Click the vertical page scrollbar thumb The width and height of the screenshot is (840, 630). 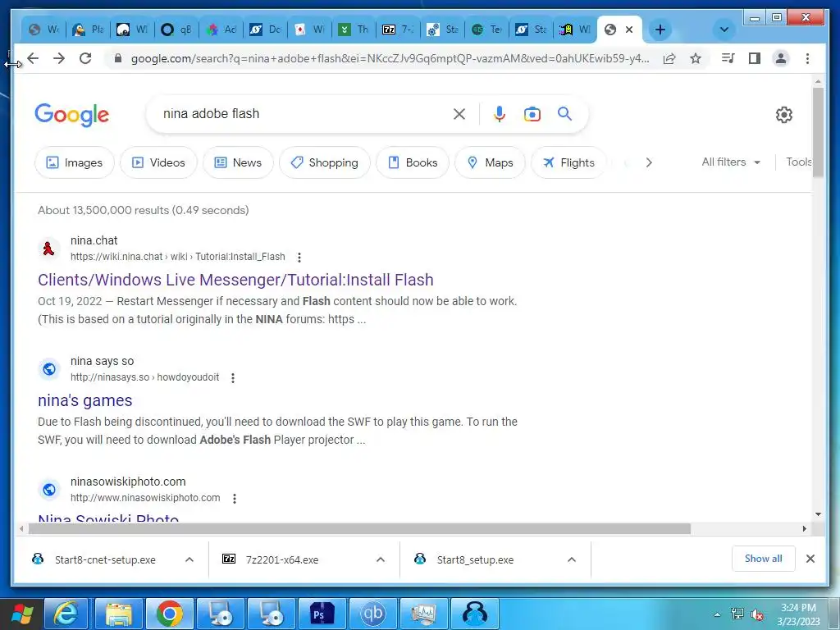pyautogui.click(x=818, y=132)
